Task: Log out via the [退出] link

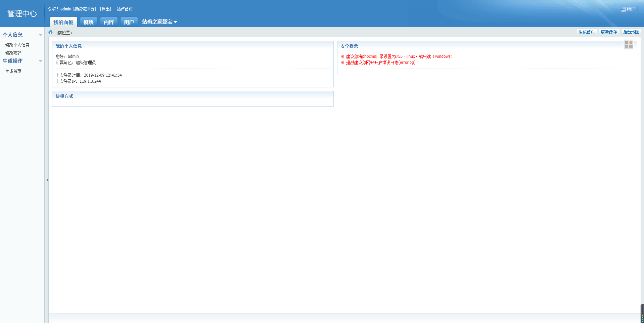Action: 106,9
